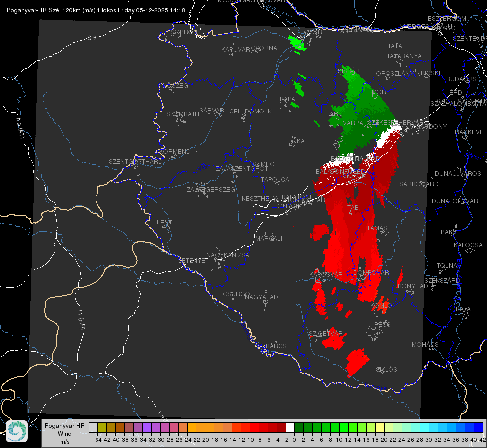Click the 'KÖRMEND' city label
The height and width of the screenshot is (448, 487).
coord(175,152)
